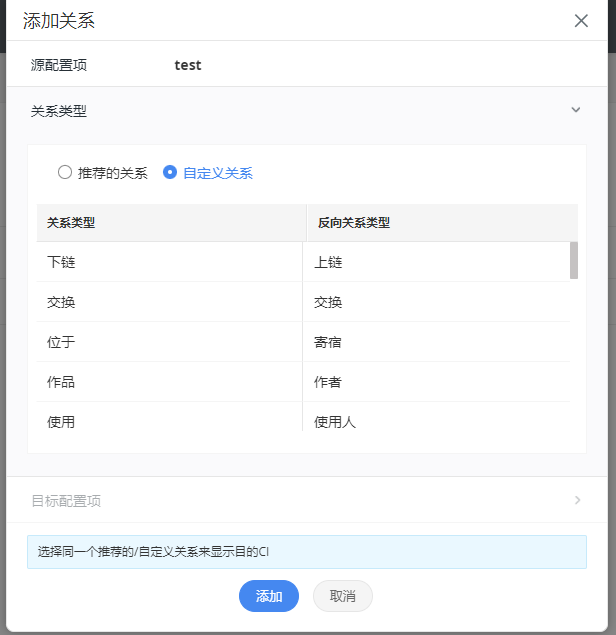Screen dimensions: 616x635
Task: Click the 作者 reverse relationship cell
Action: click(x=437, y=382)
